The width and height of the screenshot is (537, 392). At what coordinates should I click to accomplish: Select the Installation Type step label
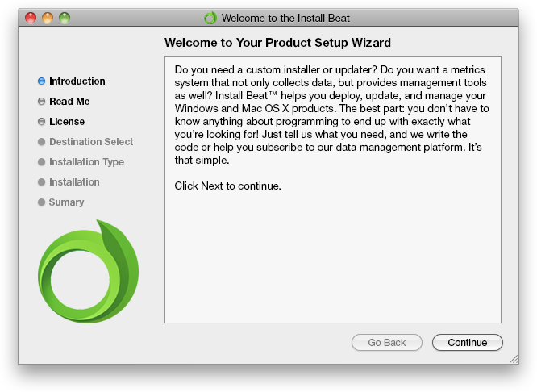86,162
